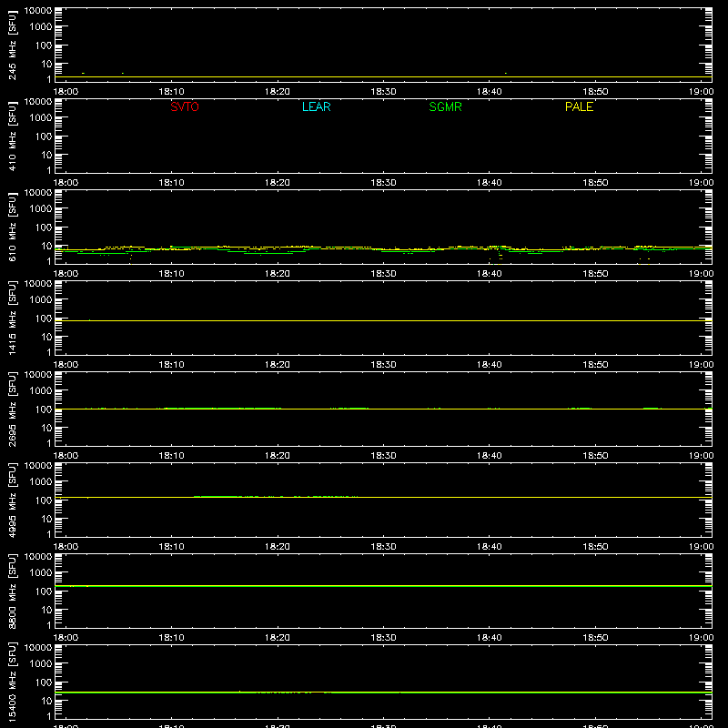Click the 1000 y-axis label of 610 MHz plot

[x=41, y=208]
